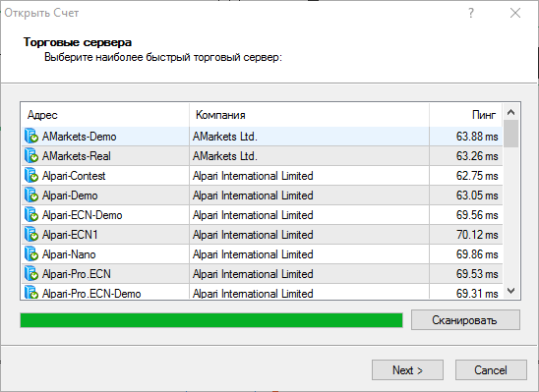This screenshot has width=539, height=392.
Task: Select the Alpari-Pro.ECN-Demo address text
Action: (x=91, y=294)
